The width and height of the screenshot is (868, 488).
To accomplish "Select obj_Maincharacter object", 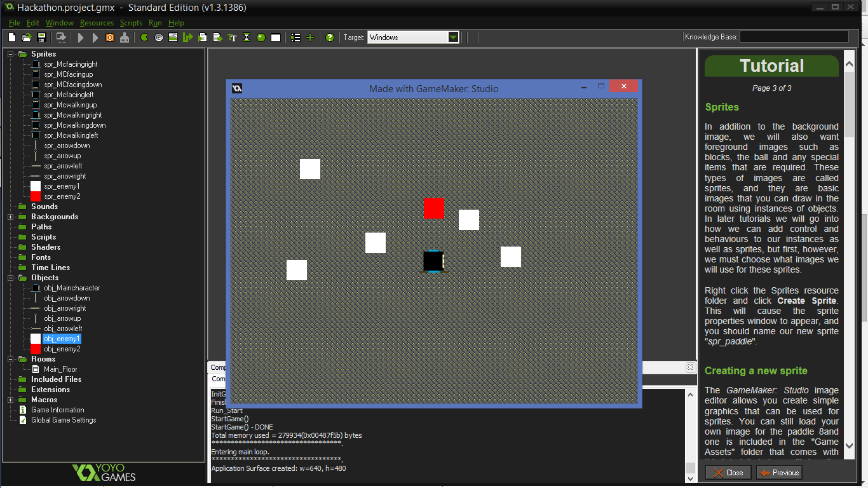I will pos(72,288).
